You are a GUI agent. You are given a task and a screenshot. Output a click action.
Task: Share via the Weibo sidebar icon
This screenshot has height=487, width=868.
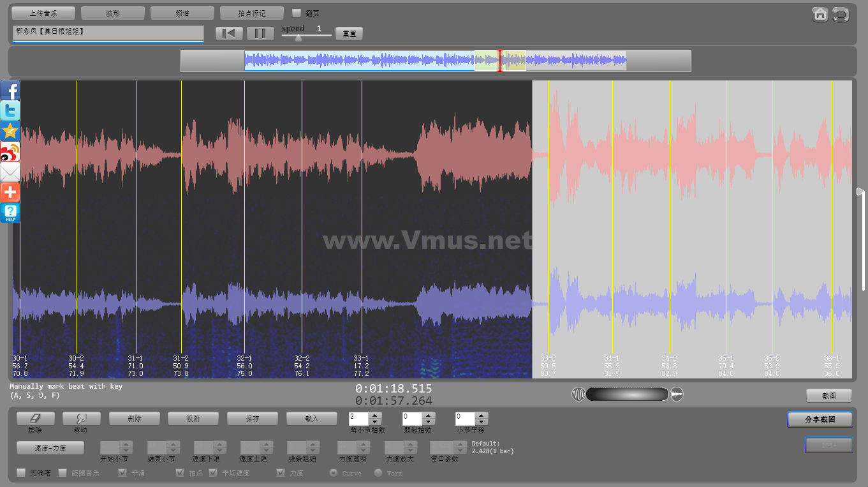10,152
